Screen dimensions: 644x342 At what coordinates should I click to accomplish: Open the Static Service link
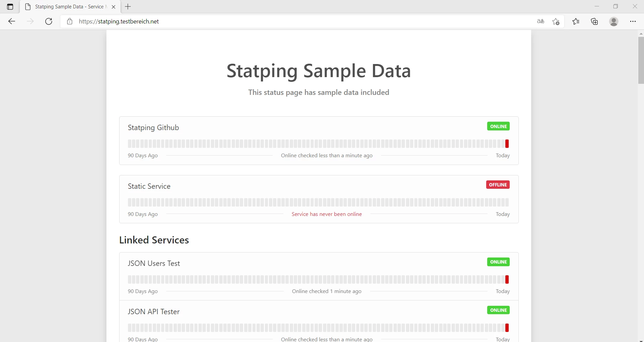(149, 186)
